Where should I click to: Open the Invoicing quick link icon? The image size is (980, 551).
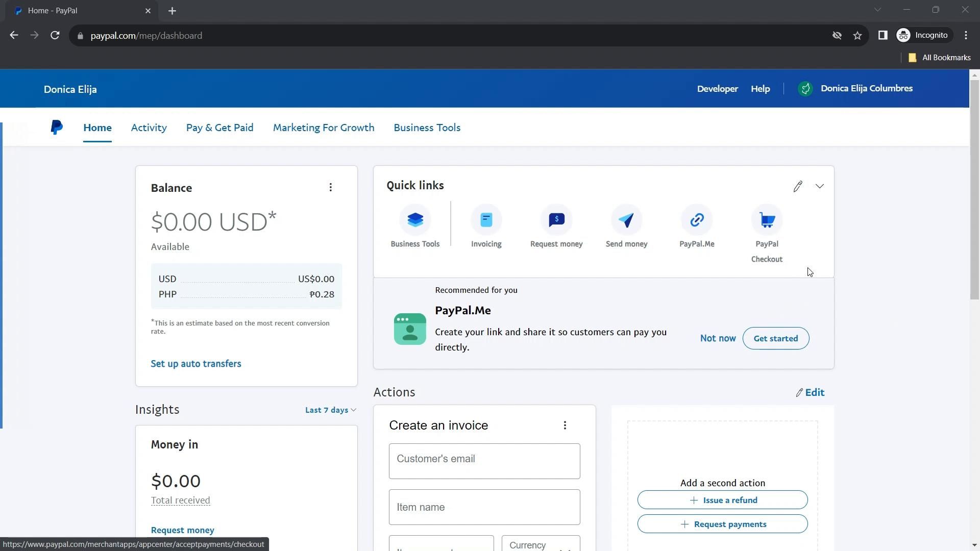coord(486,220)
